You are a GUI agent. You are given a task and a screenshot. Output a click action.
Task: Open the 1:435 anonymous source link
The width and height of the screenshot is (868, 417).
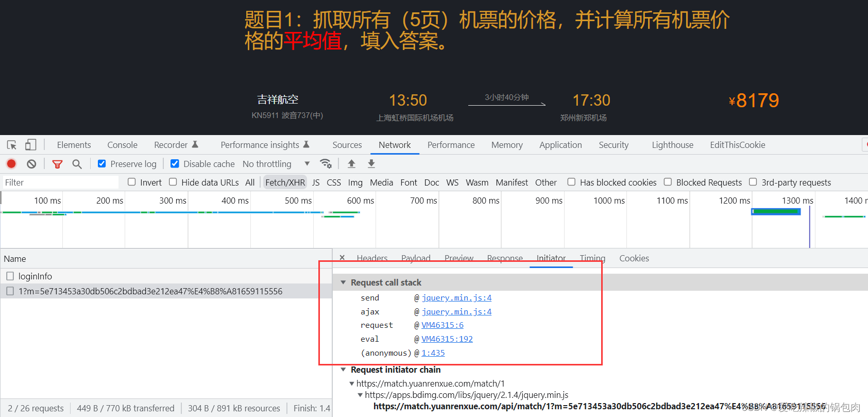tap(433, 353)
